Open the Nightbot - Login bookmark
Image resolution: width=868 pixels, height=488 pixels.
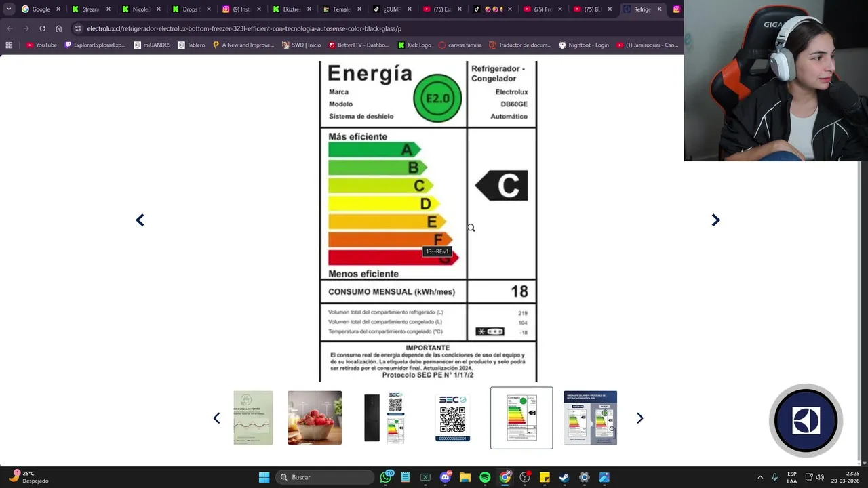583,45
